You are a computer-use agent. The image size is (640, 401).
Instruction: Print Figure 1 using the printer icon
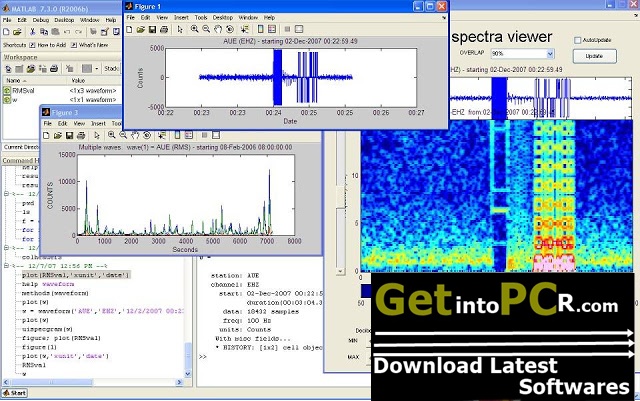coord(164,29)
